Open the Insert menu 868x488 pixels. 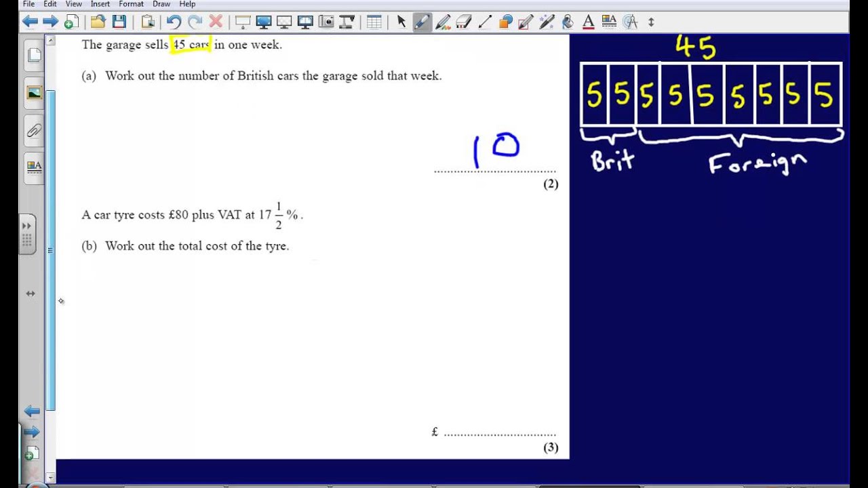[x=100, y=4]
